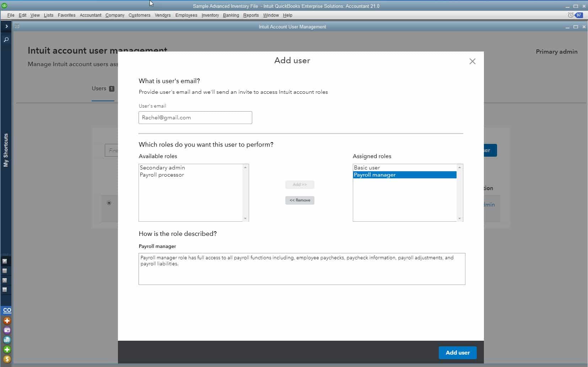Open the My Shortcuts panel icon
The height and width of the screenshot is (367, 588).
point(5,261)
